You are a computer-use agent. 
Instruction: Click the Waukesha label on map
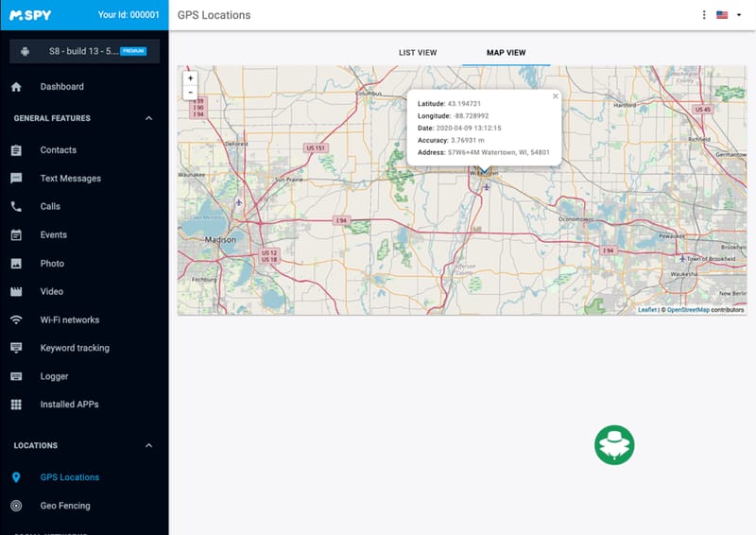coord(683,274)
